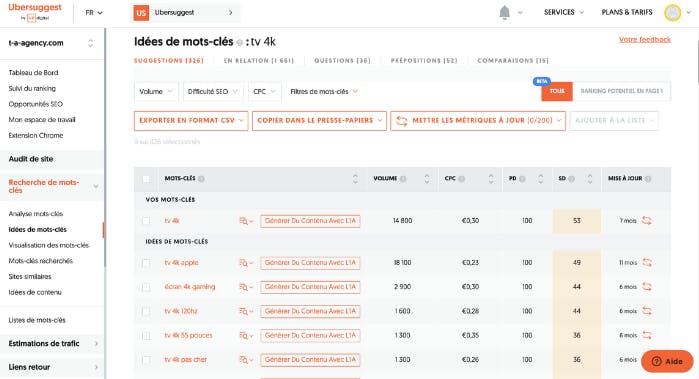
Task: Open Idées de contenu in sidebar
Action: tap(35, 292)
